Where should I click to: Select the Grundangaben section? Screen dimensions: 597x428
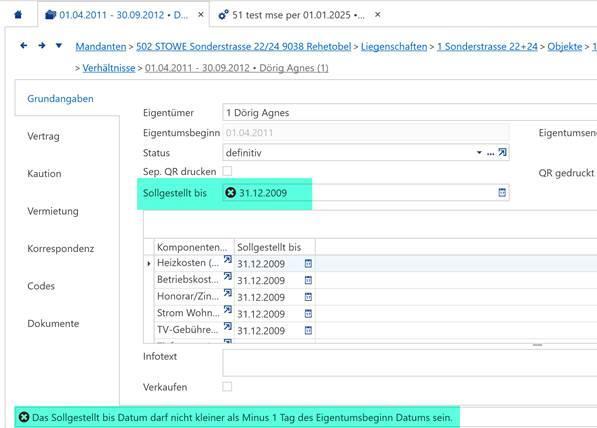click(60, 99)
